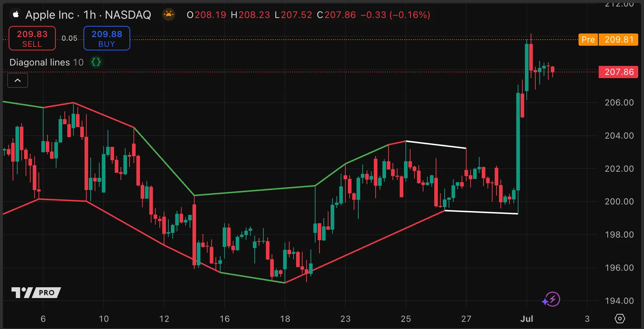Click the 209.81 pre-market price label
The image size is (644, 329).
618,40
